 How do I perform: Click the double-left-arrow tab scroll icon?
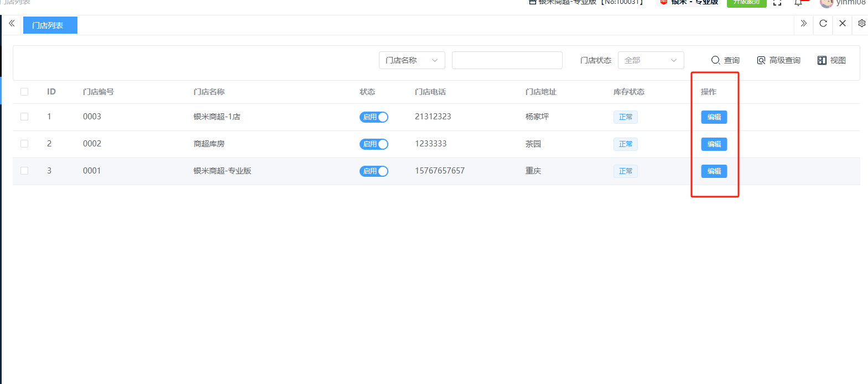click(12, 24)
